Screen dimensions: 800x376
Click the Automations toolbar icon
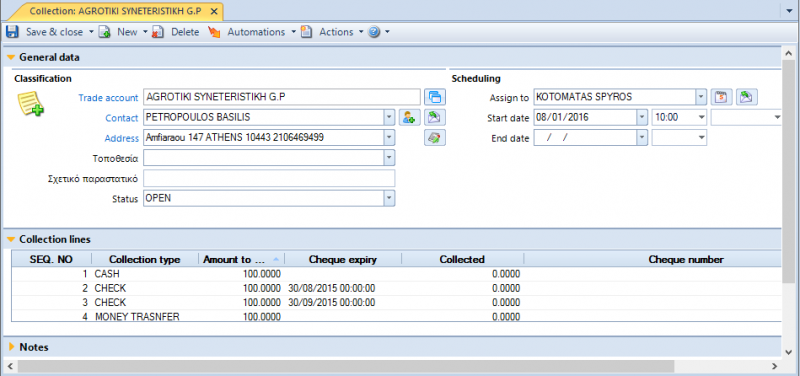click(x=214, y=32)
